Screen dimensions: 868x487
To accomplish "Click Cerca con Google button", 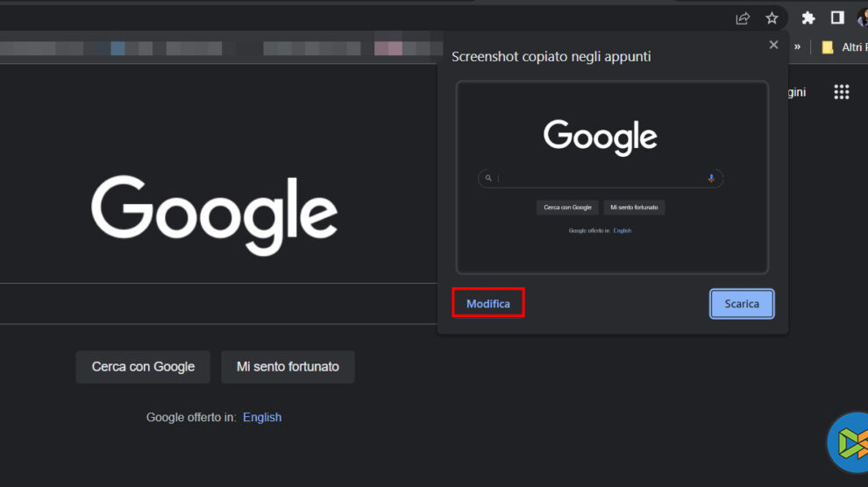I will tap(143, 367).
